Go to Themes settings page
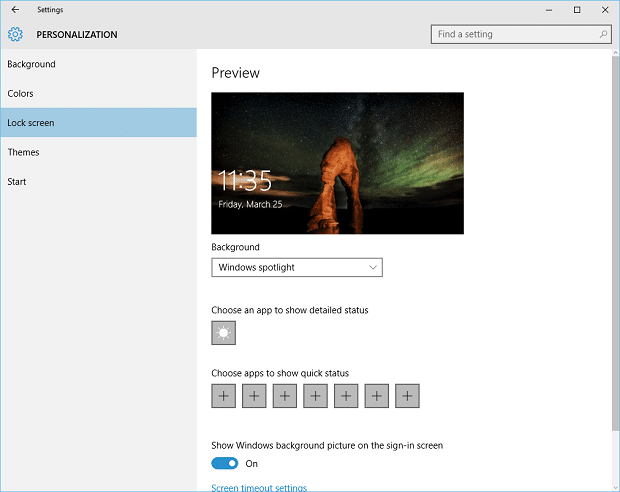 pos(24,152)
